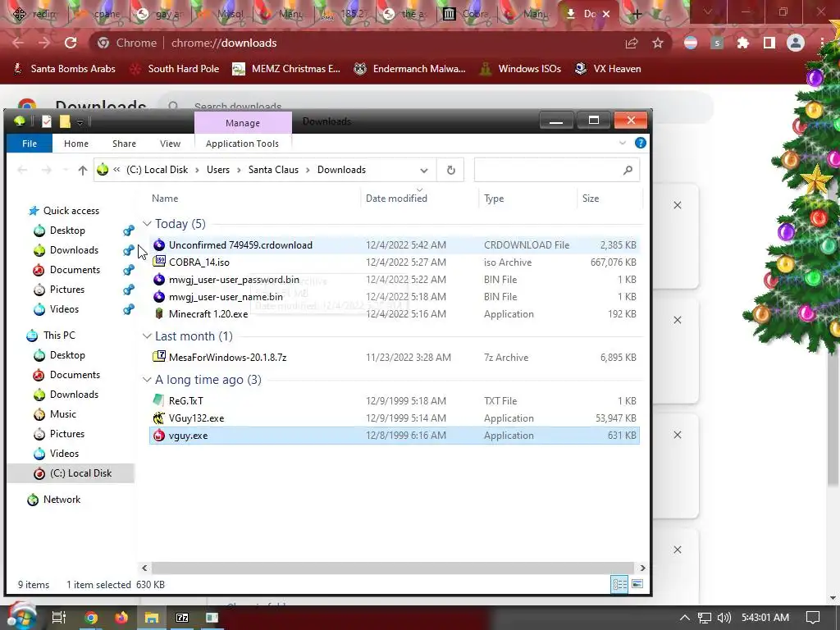This screenshot has width=840, height=630.
Task: Go back in Chrome browser
Action: 18,43
